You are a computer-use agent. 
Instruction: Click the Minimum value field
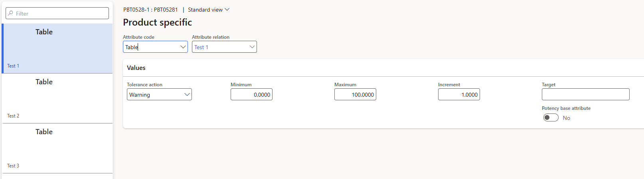(x=251, y=95)
